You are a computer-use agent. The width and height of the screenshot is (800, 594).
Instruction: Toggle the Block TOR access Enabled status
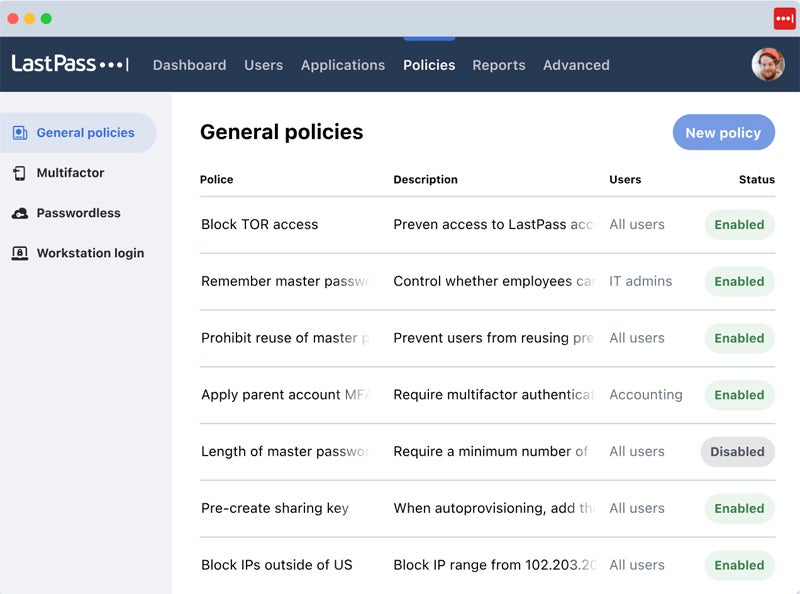(739, 225)
